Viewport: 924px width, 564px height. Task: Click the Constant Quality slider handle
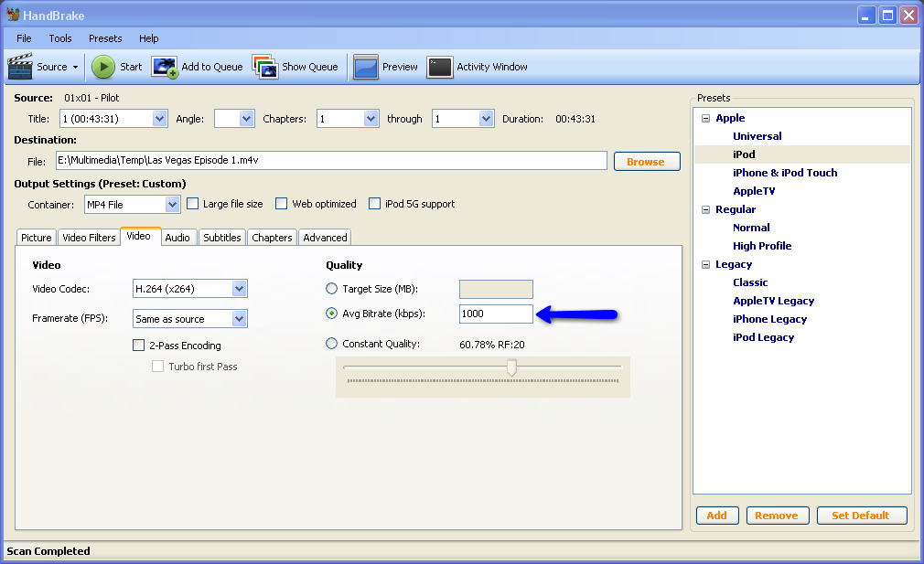click(511, 367)
